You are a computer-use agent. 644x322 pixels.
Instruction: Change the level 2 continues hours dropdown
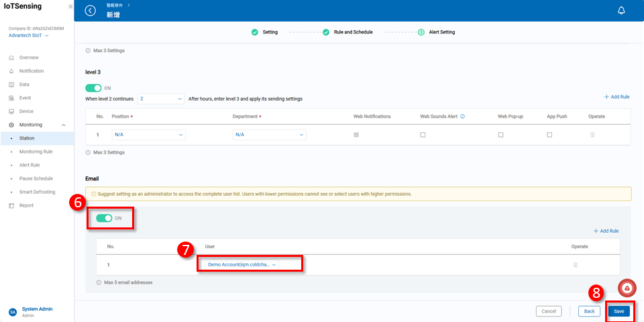[160, 99]
